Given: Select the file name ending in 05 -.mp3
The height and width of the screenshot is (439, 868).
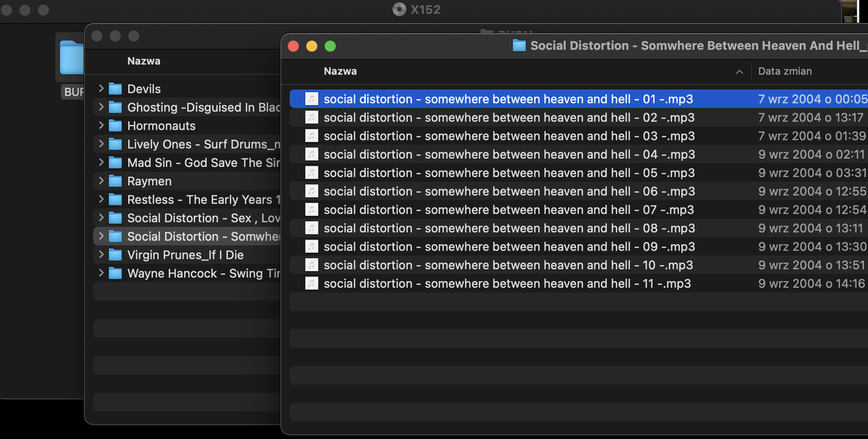Looking at the screenshot, I should click(x=509, y=173).
